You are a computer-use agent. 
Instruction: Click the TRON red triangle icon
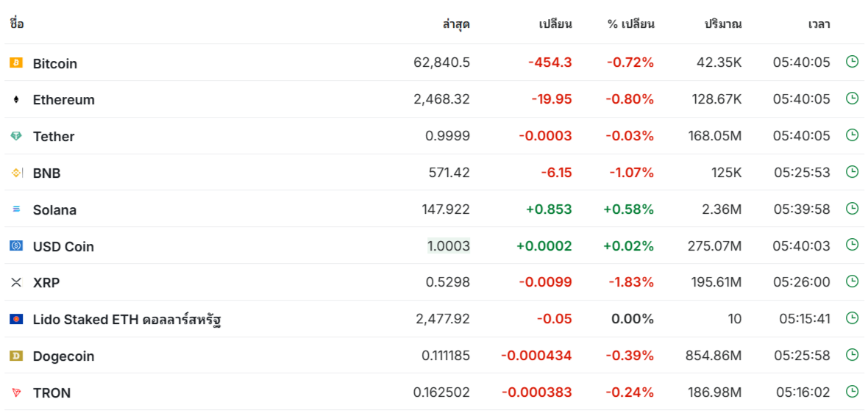pyautogui.click(x=16, y=392)
